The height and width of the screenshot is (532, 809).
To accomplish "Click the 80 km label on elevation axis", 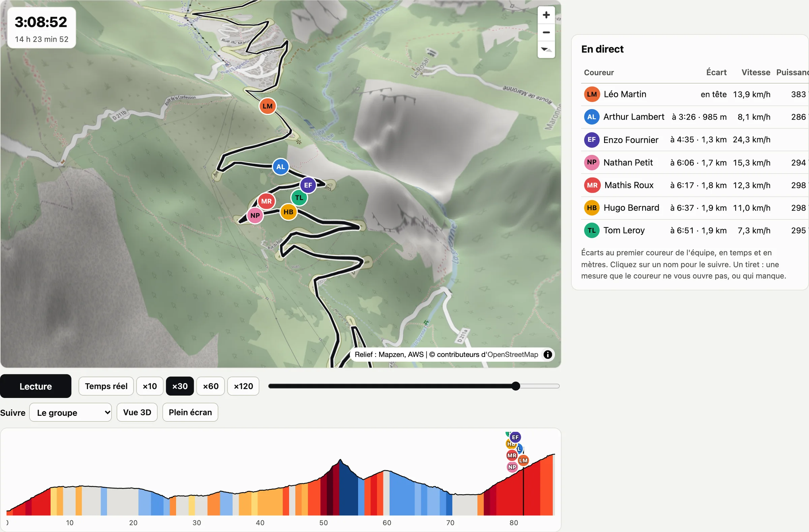I will point(513,523).
